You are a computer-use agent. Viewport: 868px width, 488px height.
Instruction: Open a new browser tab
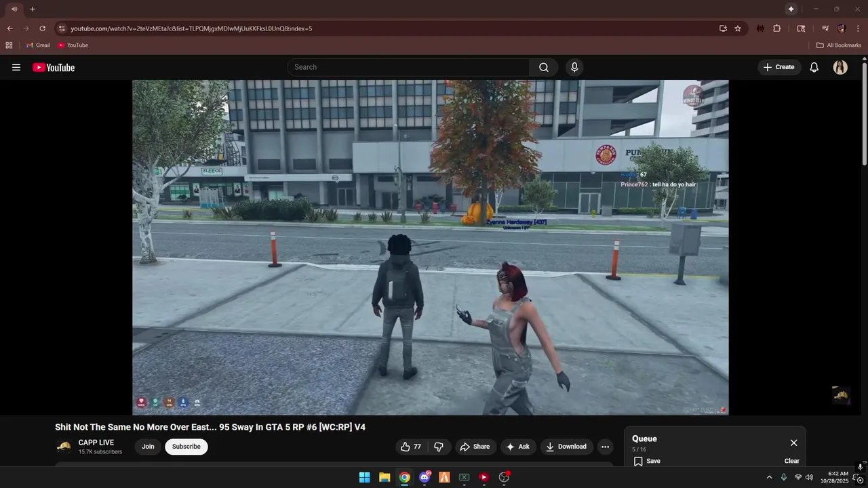(32, 9)
